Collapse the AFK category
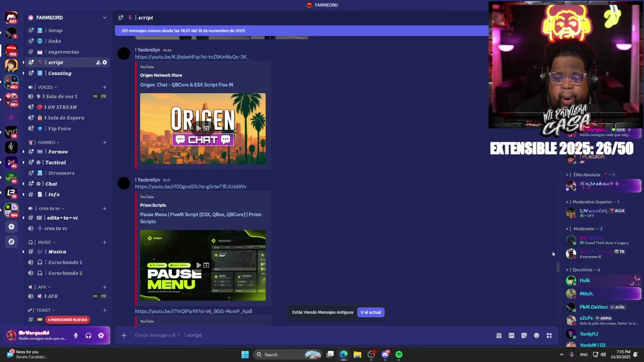 [41, 287]
